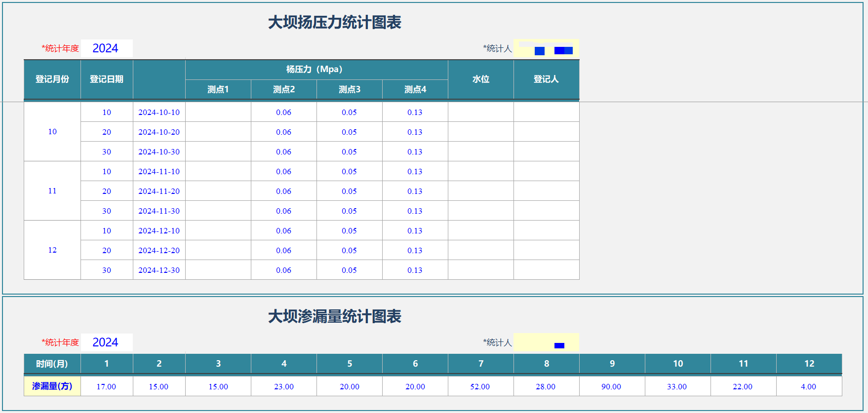The image size is (868, 413).
Task: Select the 渗漏量(方) row label
Action: tap(52, 386)
